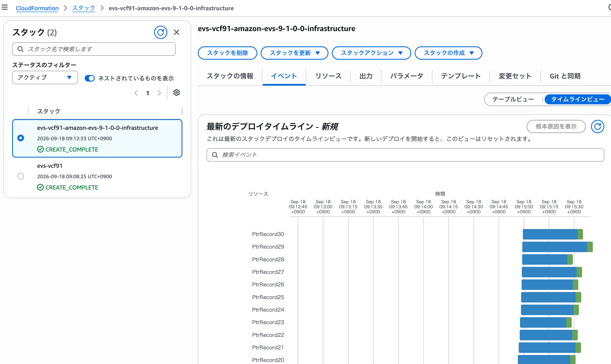The height and width of the screenshot is (364, 611).
Task: Click PtrRecord23 timeline bar
Action: coord(546,322)
